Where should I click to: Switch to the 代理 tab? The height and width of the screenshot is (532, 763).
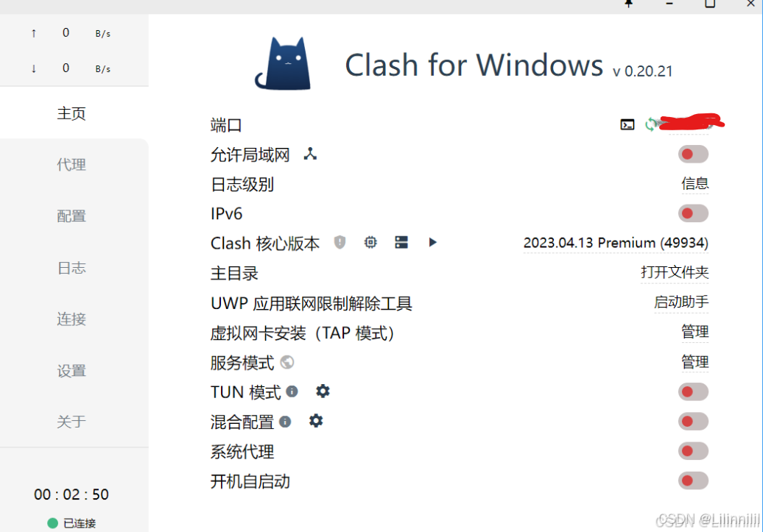click(x=71, y=164)
